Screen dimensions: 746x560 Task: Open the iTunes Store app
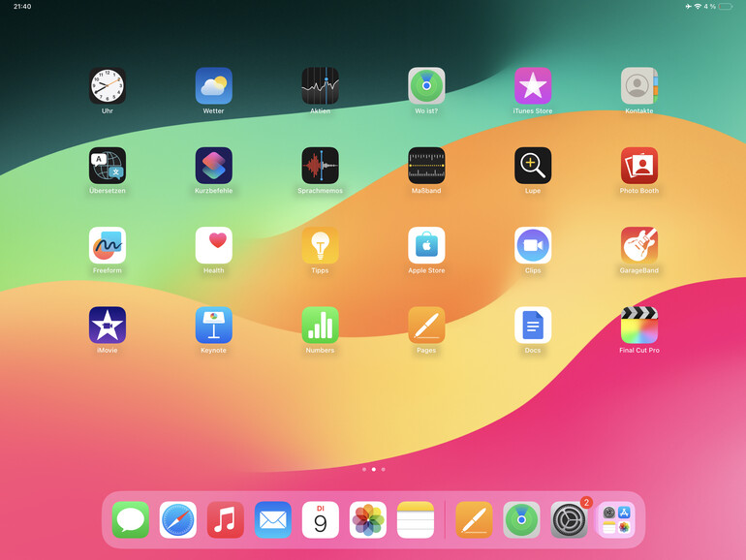coord(533,85)
